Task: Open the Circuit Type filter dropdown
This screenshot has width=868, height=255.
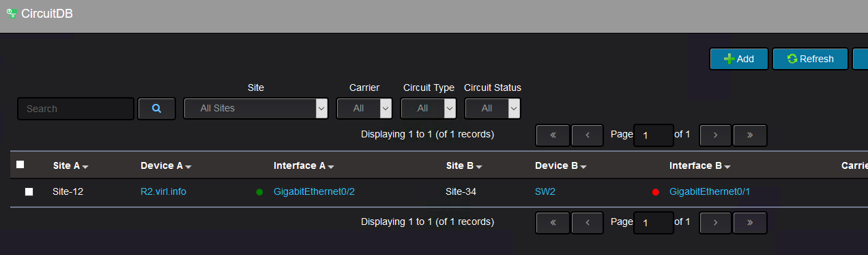Action: click(429, 109)
